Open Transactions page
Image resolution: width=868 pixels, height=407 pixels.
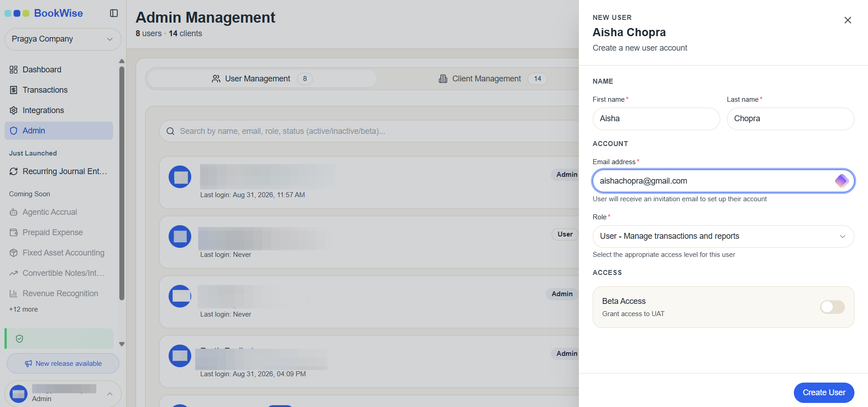pos(59,90)
